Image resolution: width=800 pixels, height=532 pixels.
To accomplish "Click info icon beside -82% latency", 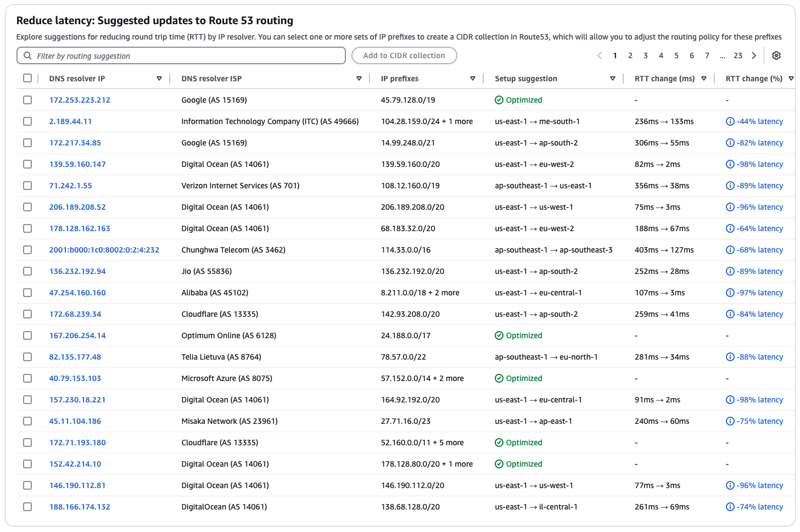I will 730,143.
